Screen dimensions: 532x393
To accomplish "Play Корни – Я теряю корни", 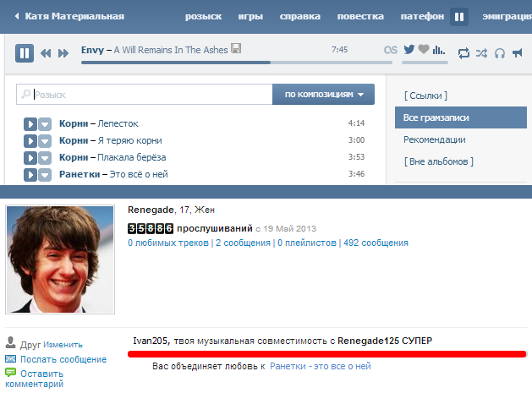I will click(x=30, y=141).
